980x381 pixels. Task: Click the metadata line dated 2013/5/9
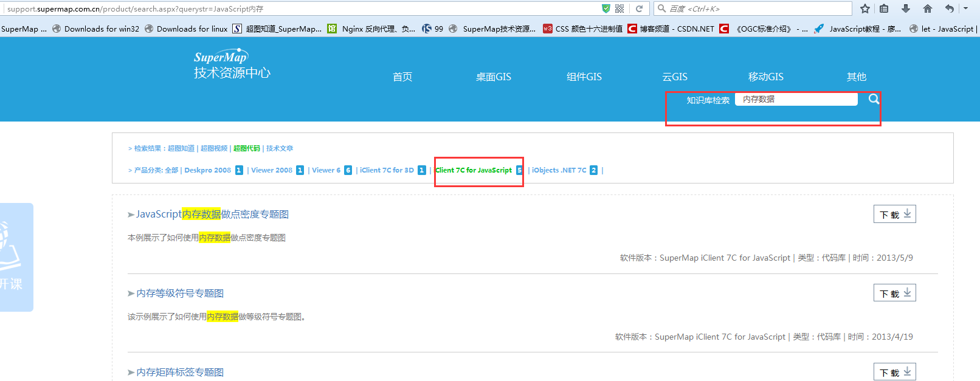pos(767,258)
